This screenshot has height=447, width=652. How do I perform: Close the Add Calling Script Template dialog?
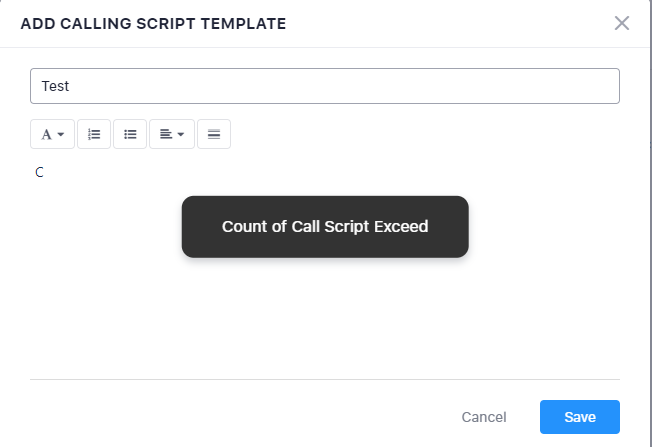pos(622,23)
